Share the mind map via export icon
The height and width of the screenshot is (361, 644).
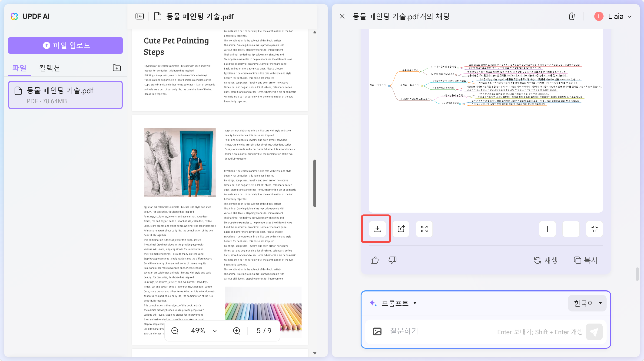[x=401, y=229]
